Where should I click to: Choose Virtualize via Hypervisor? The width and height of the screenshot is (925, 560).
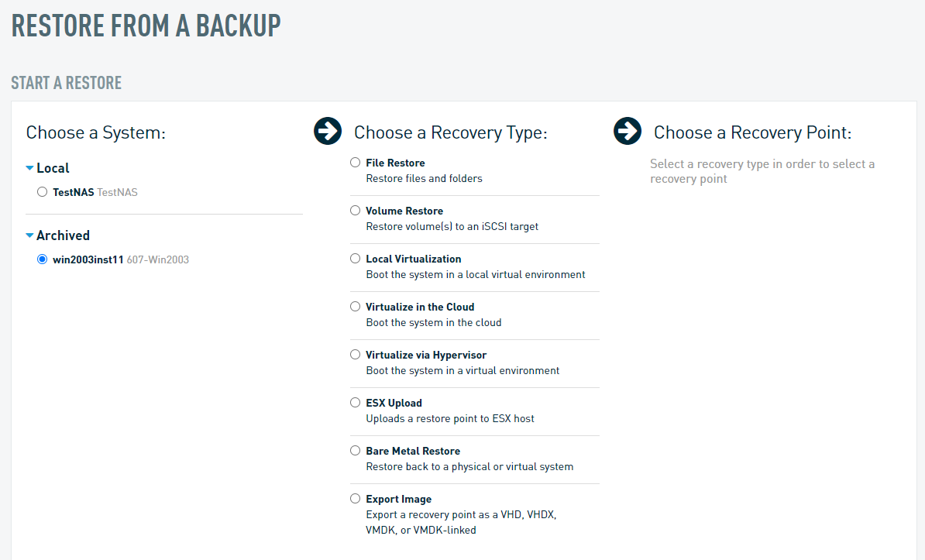355,354
